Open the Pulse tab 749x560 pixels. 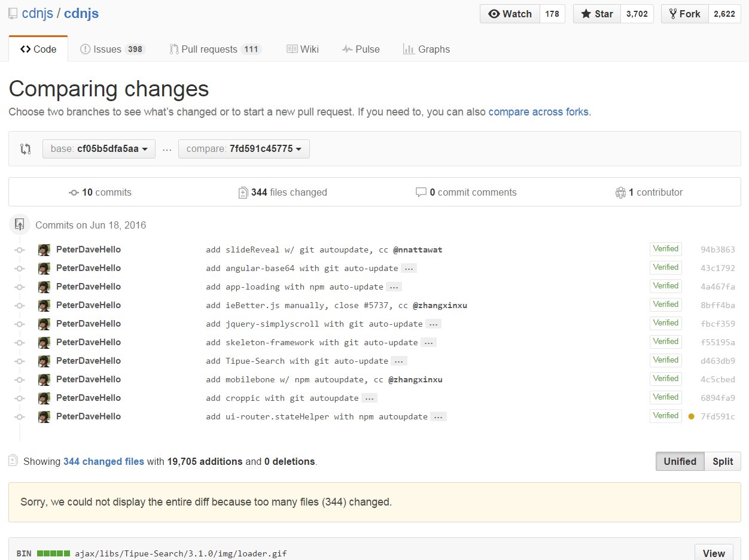click(x=361, y=49)
